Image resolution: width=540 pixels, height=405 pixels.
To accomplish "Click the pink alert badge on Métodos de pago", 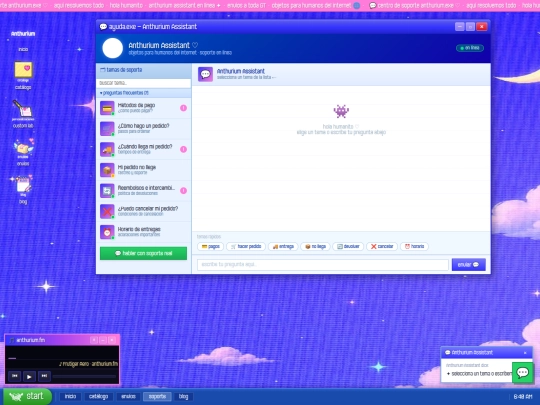I will coord(184,108).
